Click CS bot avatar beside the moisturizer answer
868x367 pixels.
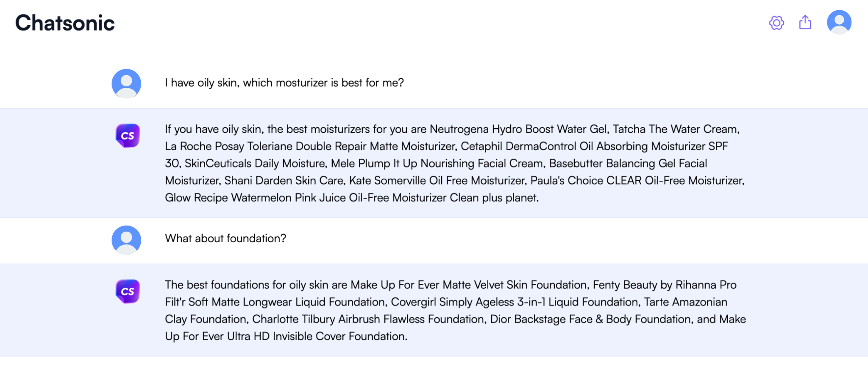(128, 136)
